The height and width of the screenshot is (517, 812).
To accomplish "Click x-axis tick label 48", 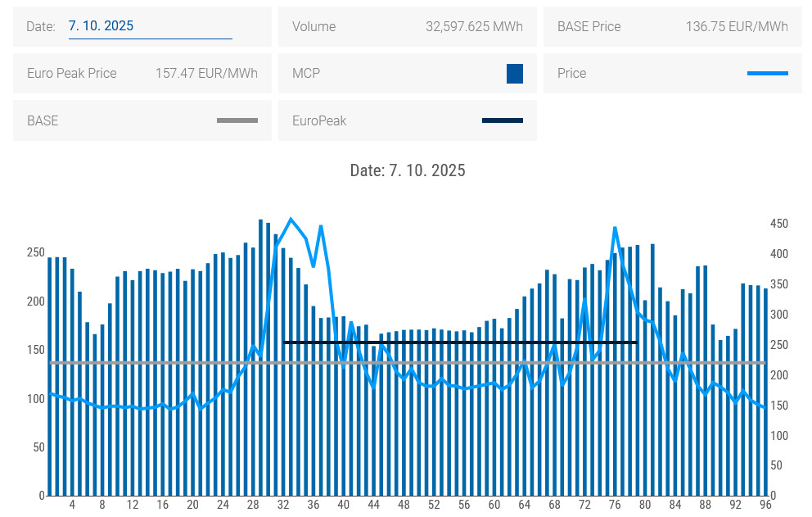I will (404, 505).
